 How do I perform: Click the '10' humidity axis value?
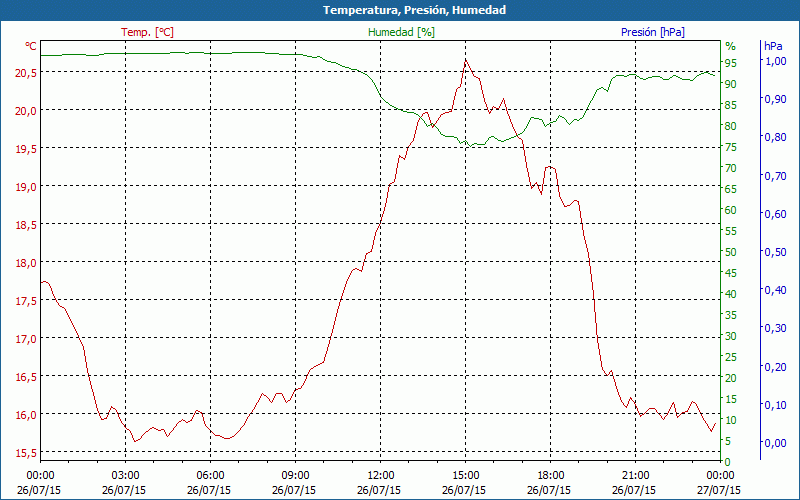tap(731, 420)
